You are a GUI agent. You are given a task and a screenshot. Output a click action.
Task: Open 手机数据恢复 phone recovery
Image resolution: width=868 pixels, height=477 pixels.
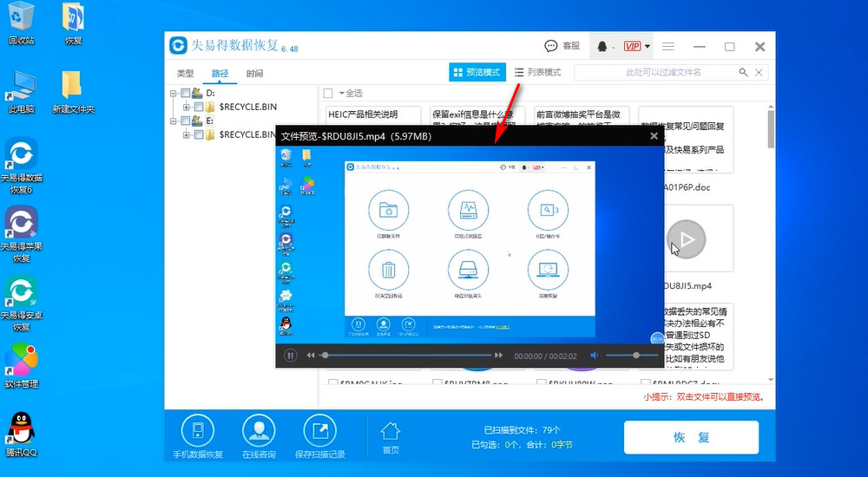(198, 437)
